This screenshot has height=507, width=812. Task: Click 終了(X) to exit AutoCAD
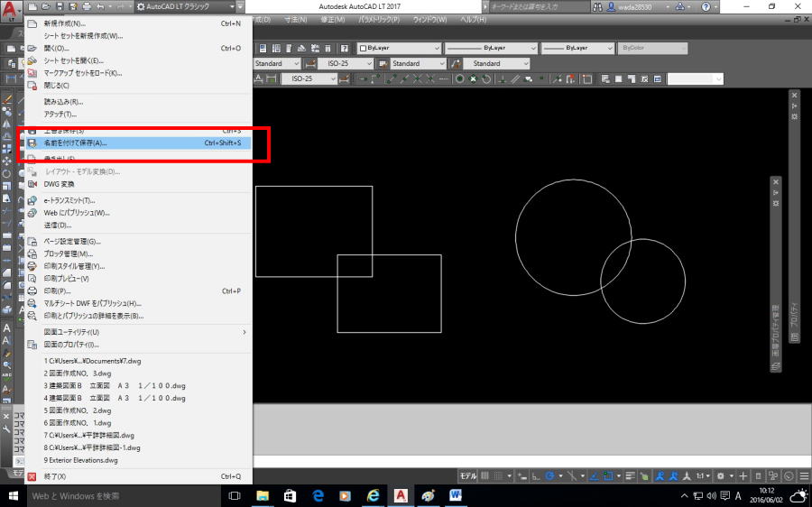click(139, 476)
